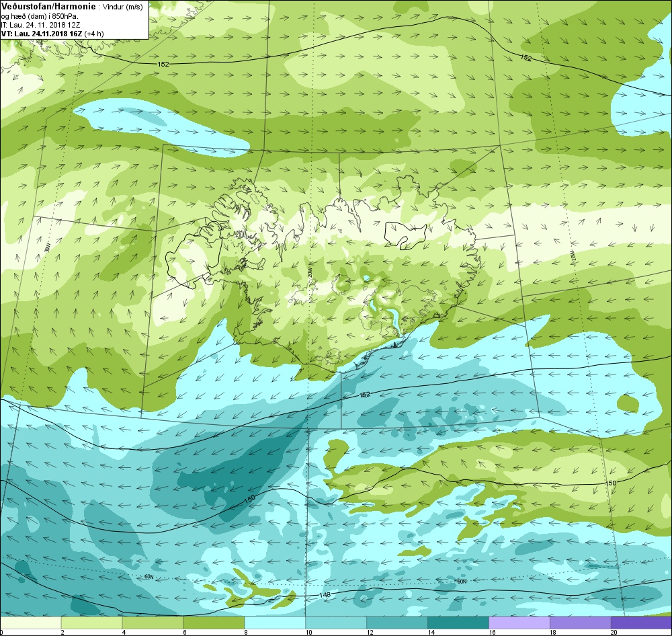This screenshot has height=636, width=672.
Task: Click the legend tick label '8'
Action: pos(246,632)
